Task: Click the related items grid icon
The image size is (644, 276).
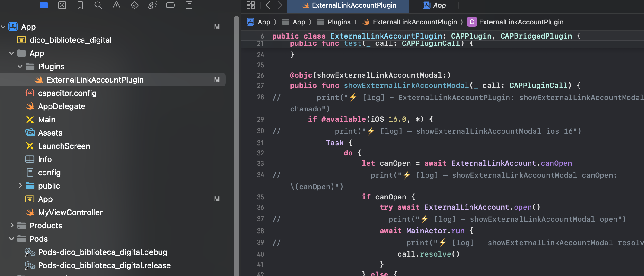Action: (x=251, y=5)
